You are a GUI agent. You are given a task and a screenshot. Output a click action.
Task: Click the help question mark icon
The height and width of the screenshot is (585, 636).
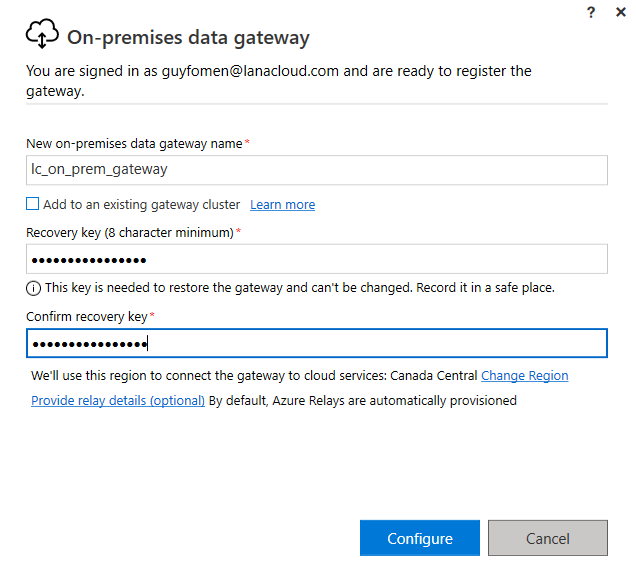tap(591, 13)
